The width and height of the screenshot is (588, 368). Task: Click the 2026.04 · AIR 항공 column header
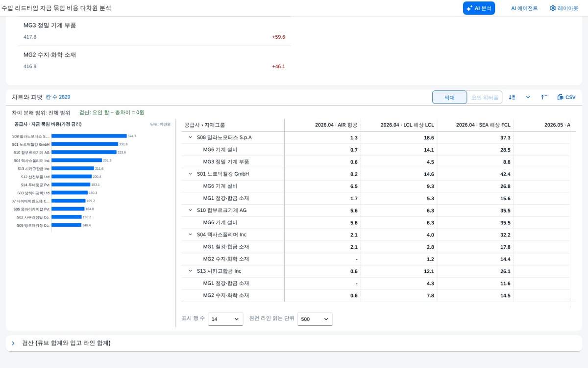322,125
